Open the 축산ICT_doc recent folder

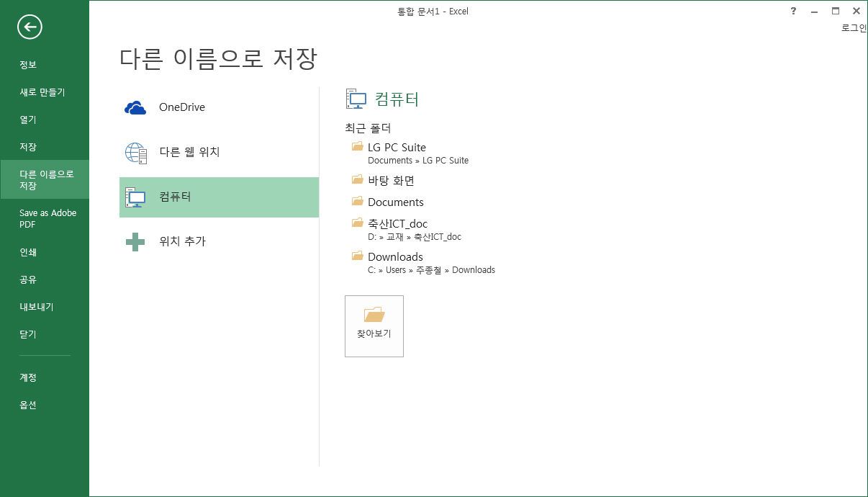click(x=397, y=224)
